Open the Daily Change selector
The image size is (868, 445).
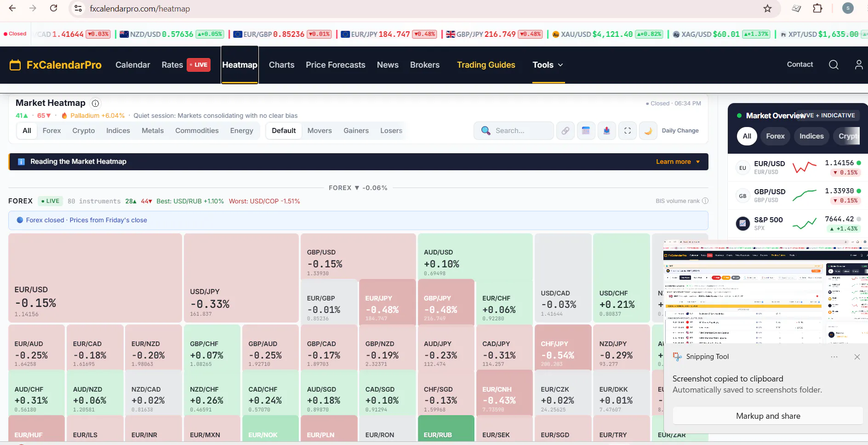pos(680,131)
